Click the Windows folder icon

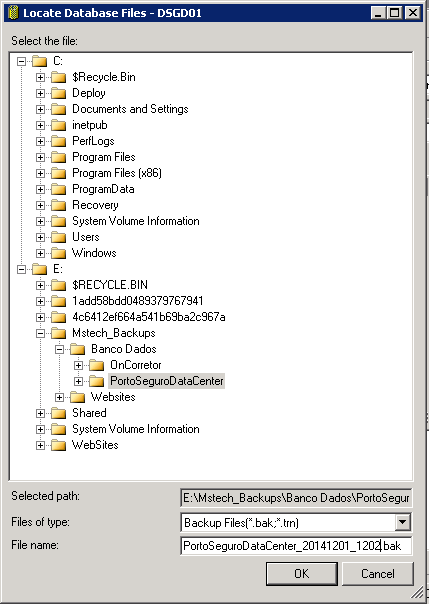(59, 253)
